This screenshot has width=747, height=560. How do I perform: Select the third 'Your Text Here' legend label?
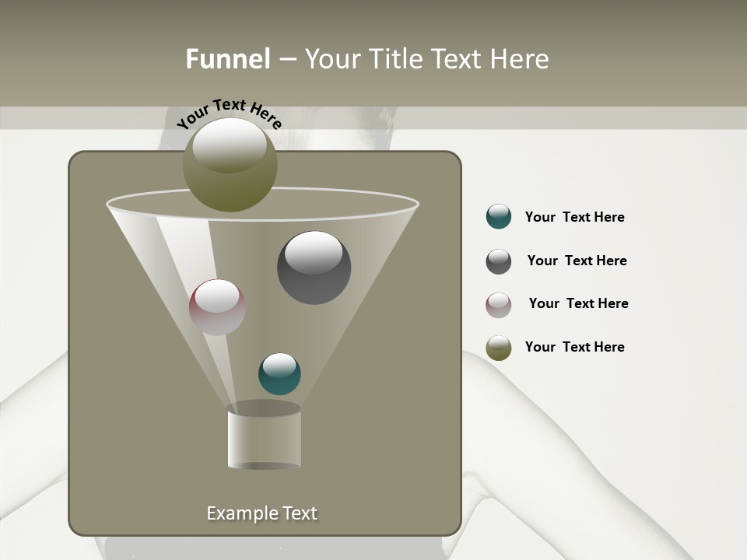coord(578,303)
